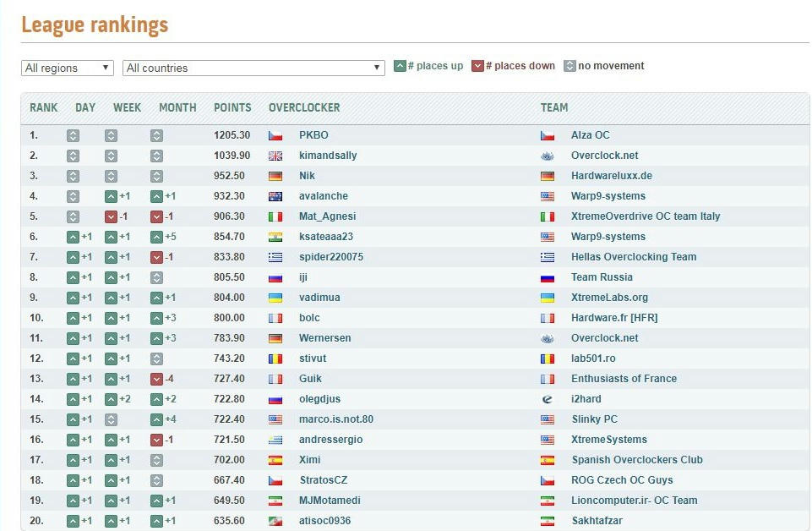Open the ROG Czech OC Guys team

click(x=622, y=480)
